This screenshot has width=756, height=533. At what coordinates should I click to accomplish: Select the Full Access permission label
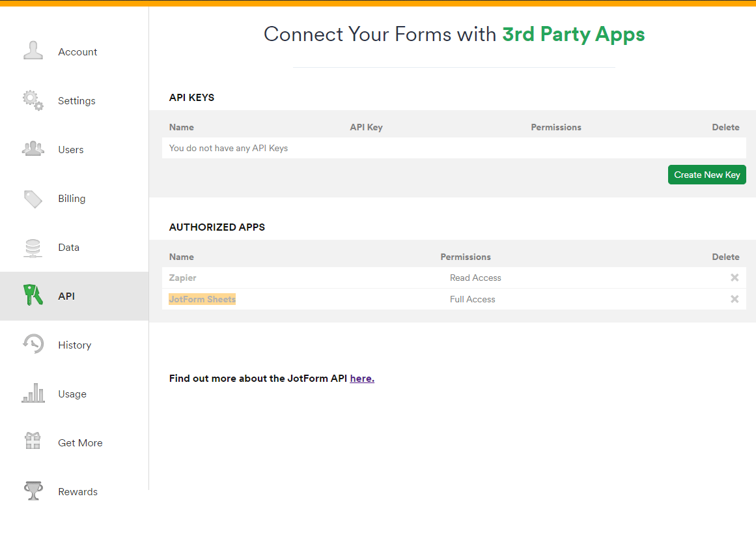473,298
